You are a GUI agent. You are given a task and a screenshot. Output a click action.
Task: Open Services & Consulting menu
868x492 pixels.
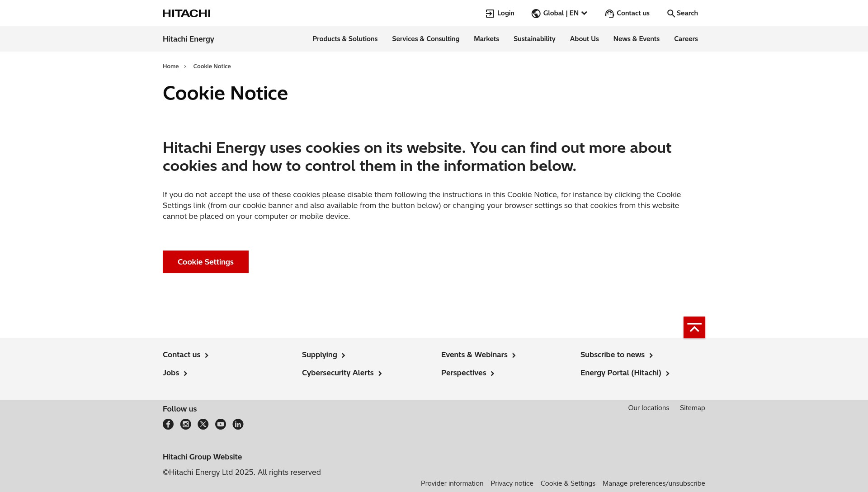pyautogui.click(x=425, y=39)
